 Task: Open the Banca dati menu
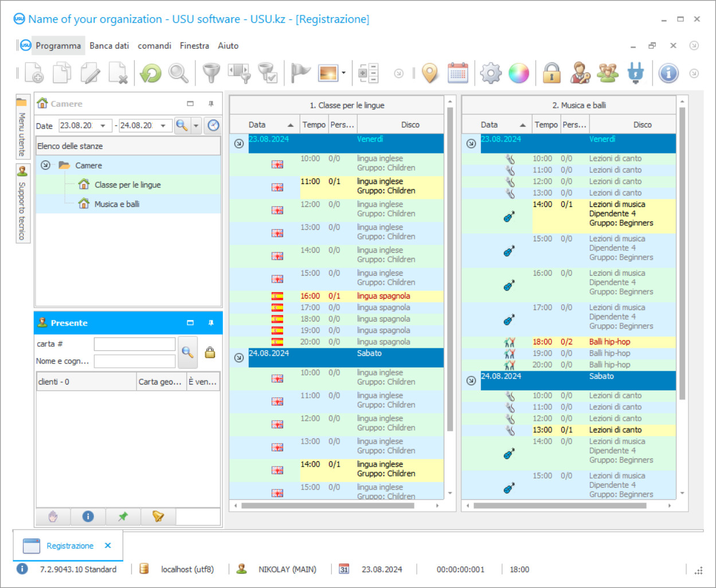[x=109, y=46]
